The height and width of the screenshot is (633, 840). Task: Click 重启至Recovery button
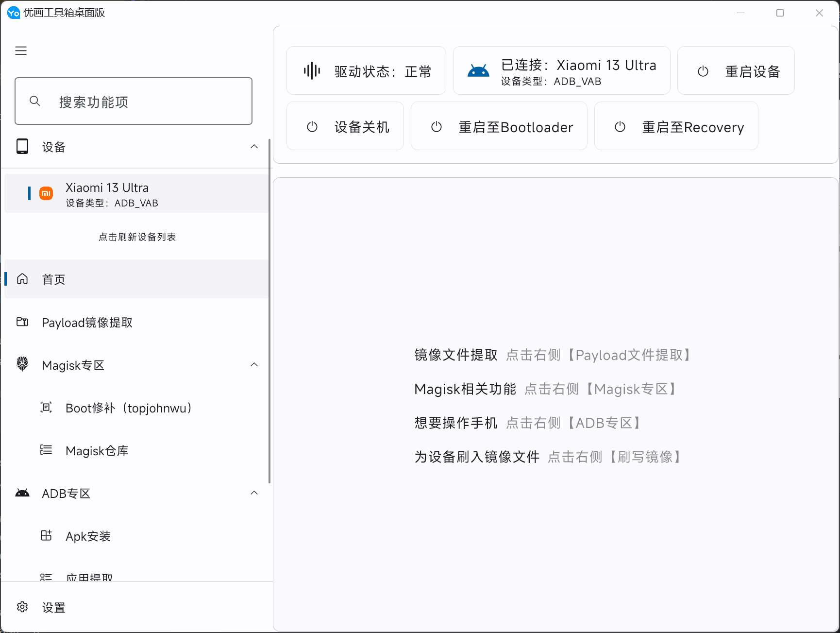click(676, 126)
